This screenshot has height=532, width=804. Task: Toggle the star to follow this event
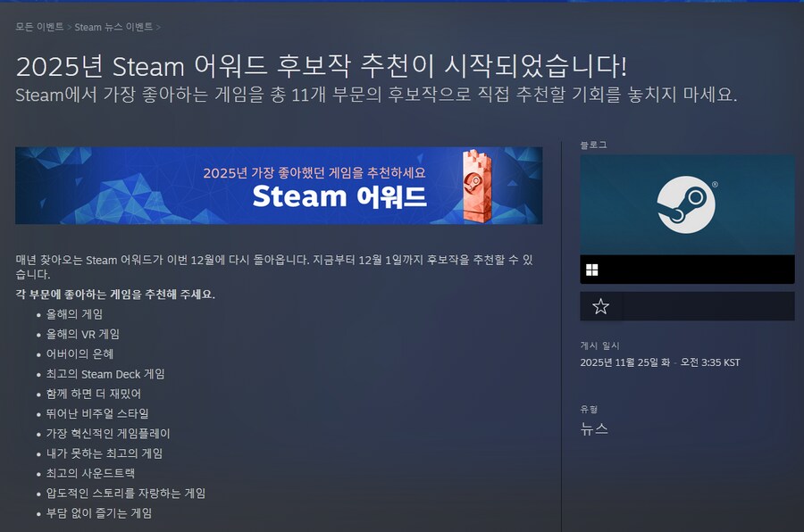pyautogui.click(x=602, y=306)
